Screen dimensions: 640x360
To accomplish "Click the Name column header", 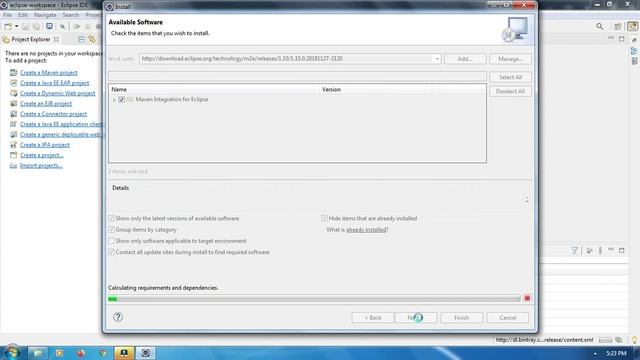I will tap(214, 89).
